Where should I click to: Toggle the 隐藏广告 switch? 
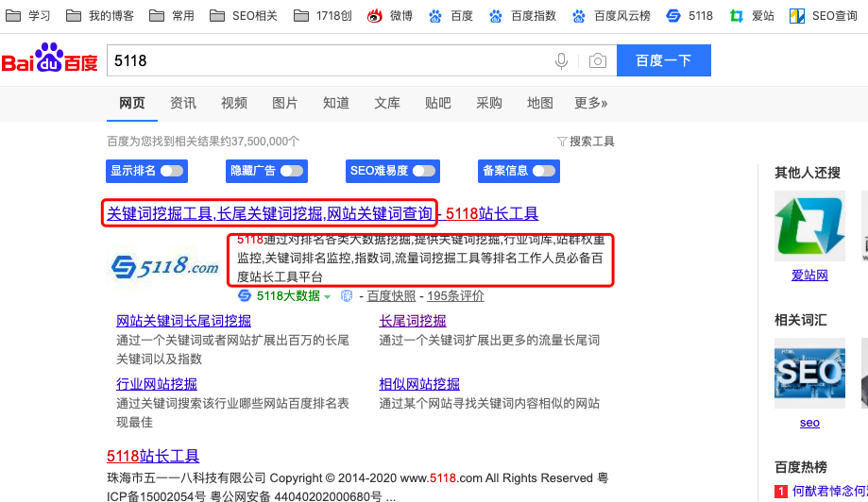pos(292,171)
